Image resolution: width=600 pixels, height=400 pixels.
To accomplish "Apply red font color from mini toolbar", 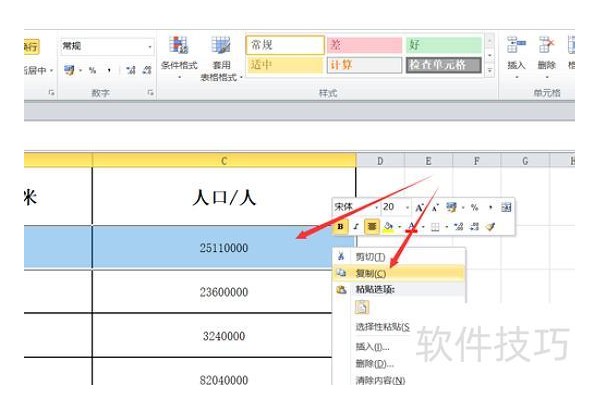I will 412,227.
